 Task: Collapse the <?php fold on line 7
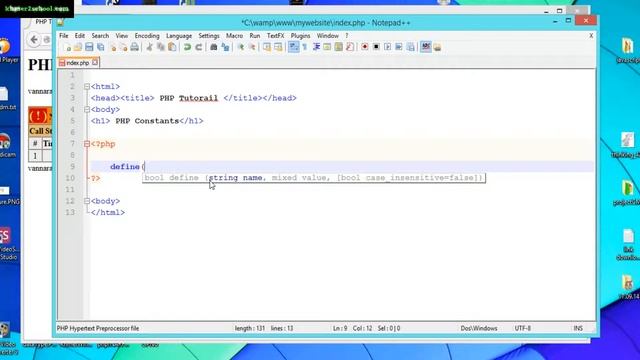[87, 144]
